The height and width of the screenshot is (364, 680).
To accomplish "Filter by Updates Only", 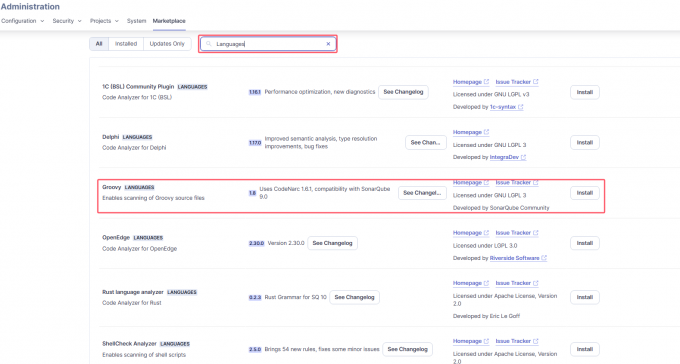I will tap(167, 44).
